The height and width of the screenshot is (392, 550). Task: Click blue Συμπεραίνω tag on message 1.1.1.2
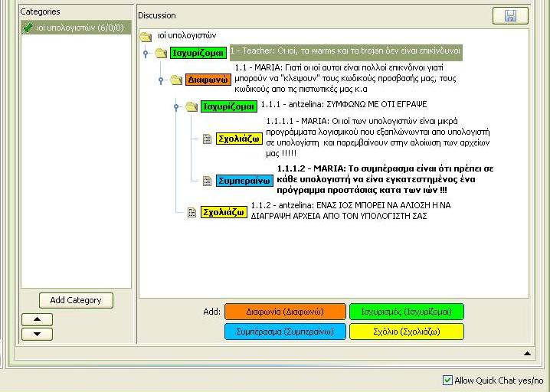(244, 181)
